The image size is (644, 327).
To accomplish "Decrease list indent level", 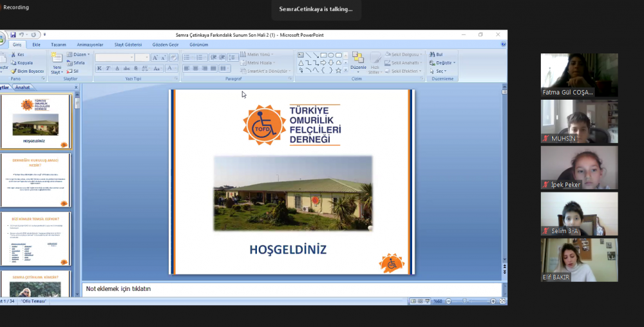I will tap(213, 57).
